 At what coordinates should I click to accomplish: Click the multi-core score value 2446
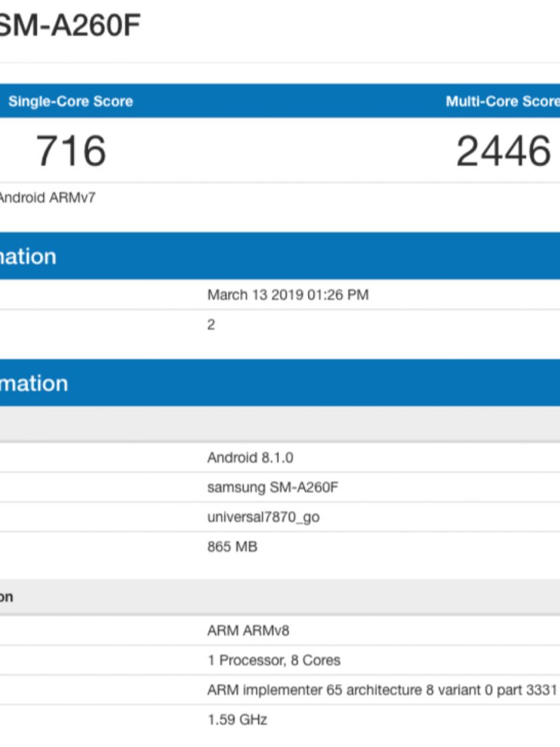tap(503, 151)
